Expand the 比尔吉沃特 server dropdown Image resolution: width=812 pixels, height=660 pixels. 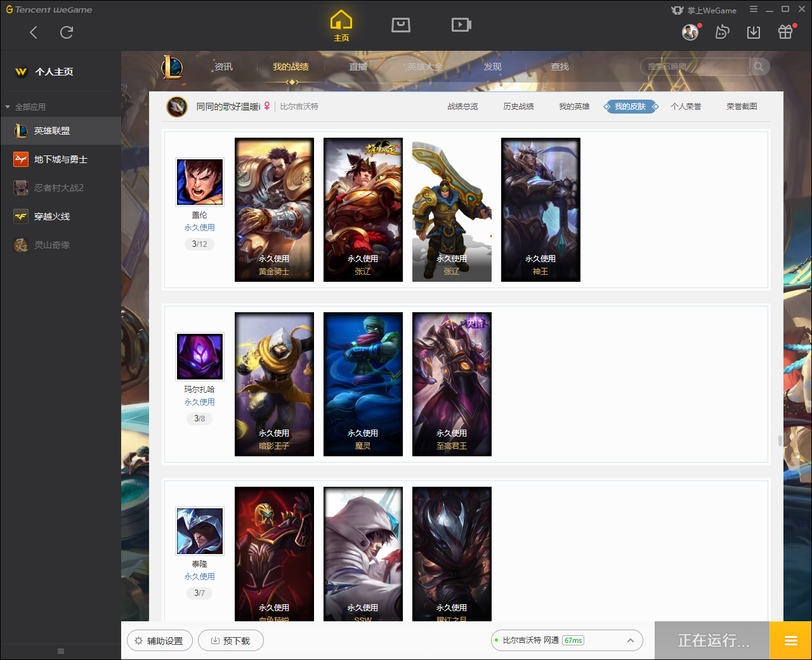click(x=567, y=640)
